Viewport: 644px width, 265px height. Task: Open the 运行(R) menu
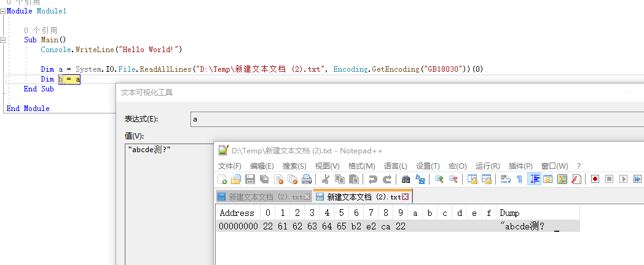(x=487, y=166)
